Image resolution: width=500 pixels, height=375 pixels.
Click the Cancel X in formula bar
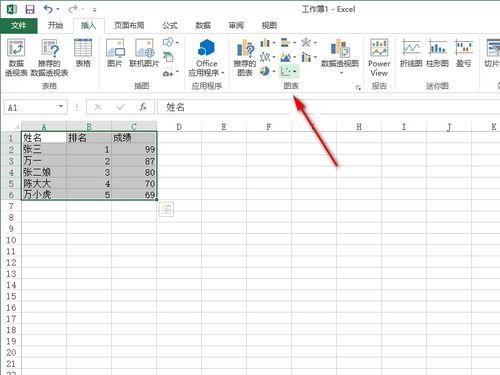tap(98, 107)
